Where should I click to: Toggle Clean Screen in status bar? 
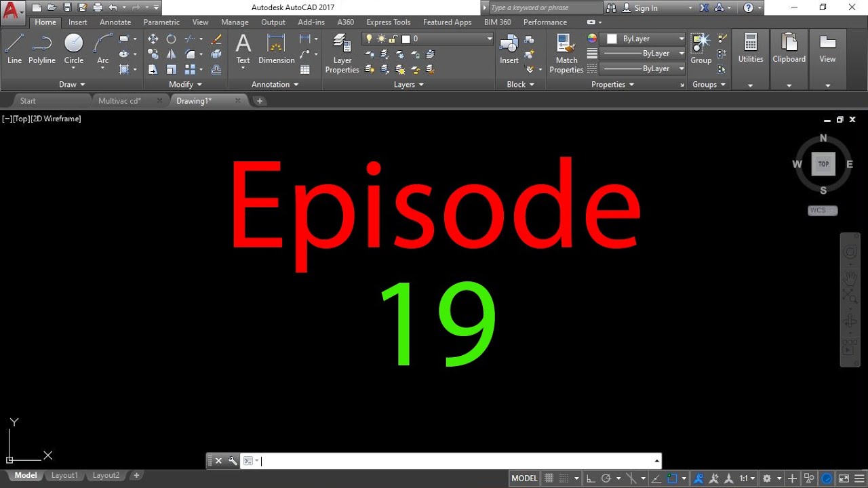844,479
